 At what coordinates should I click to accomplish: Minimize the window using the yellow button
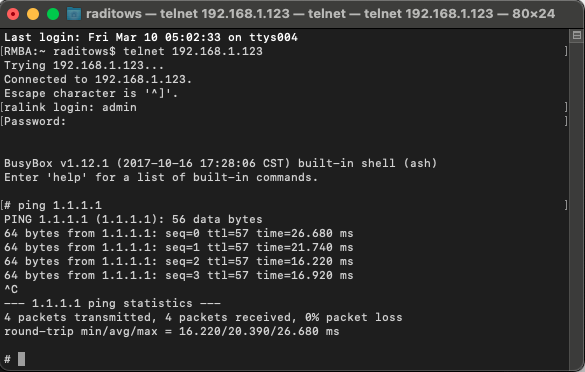coord(33,14)
